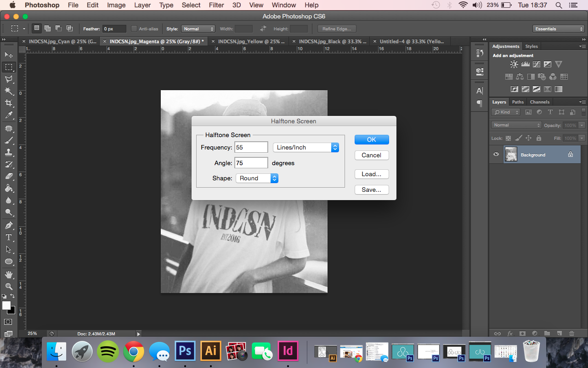Add a Curves adjustment

(x=536, y=64)
